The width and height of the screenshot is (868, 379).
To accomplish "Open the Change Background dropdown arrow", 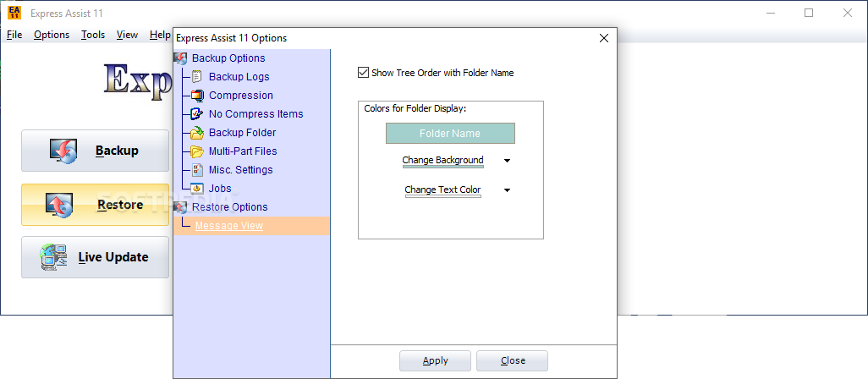I will 507,161.
